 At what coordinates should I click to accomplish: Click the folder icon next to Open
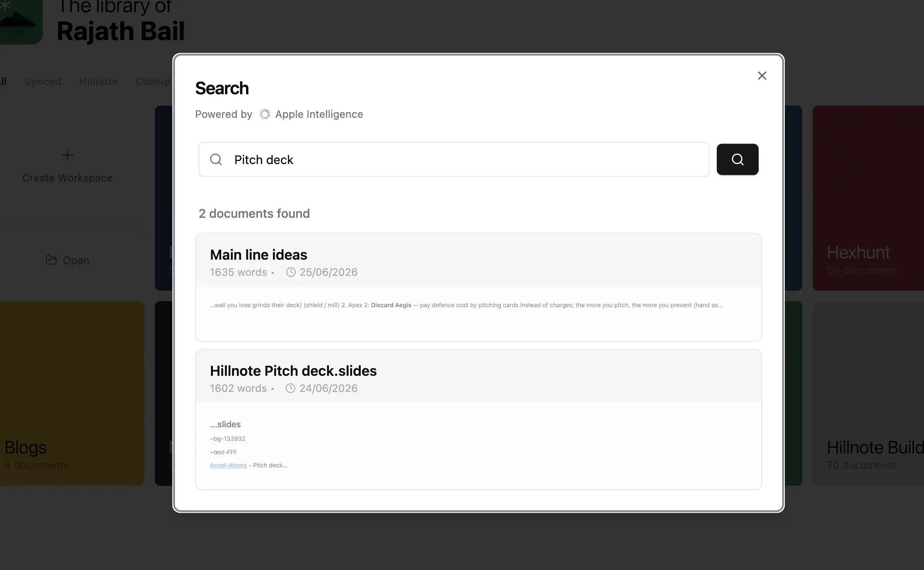click(51, 260)
